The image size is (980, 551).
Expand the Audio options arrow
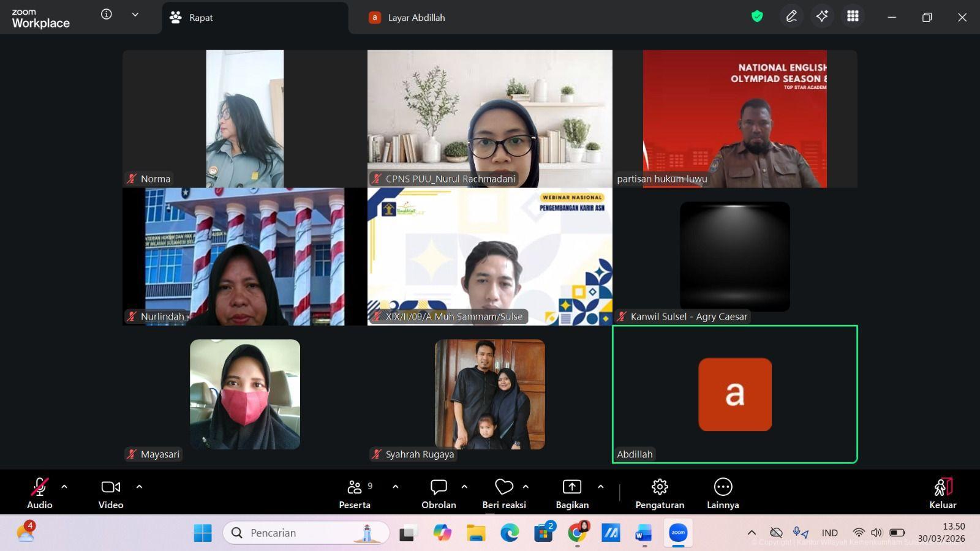pos(64,487)
